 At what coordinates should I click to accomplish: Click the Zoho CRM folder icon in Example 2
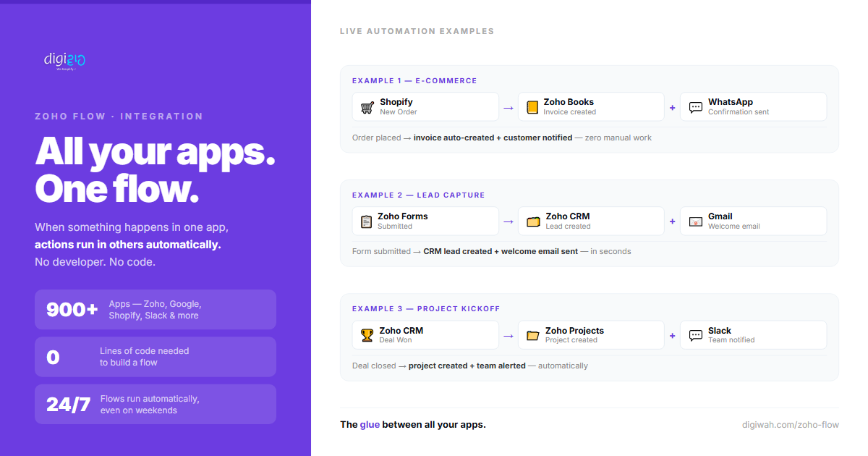click(533, 221)
